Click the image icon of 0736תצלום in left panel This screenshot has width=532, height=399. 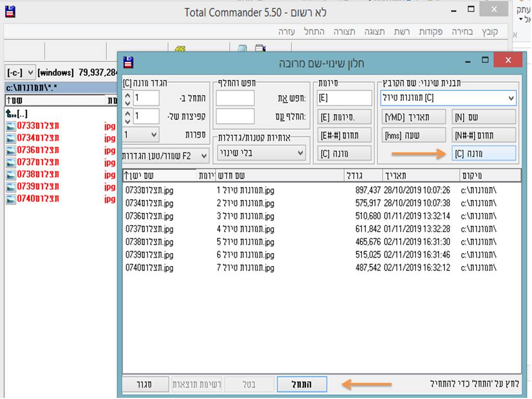coord(11,150)
